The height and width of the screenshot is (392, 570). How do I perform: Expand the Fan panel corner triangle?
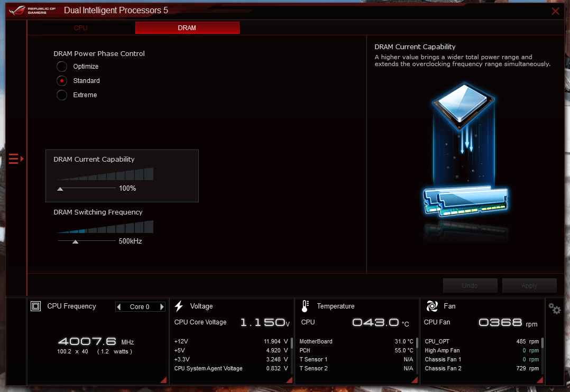click(x=540, y=380)
